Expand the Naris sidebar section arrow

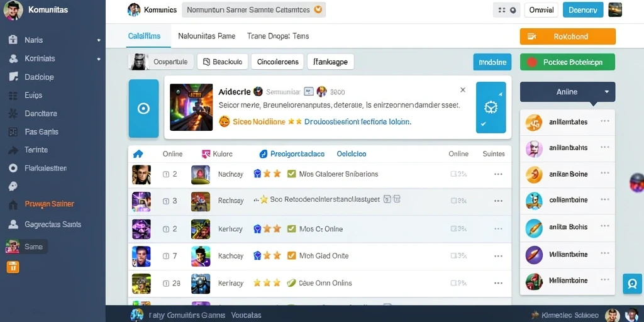99,40
